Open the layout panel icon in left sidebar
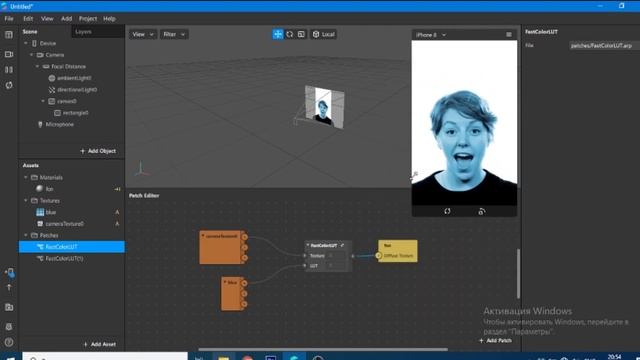 pyautogui.click(x=9, y=35)
